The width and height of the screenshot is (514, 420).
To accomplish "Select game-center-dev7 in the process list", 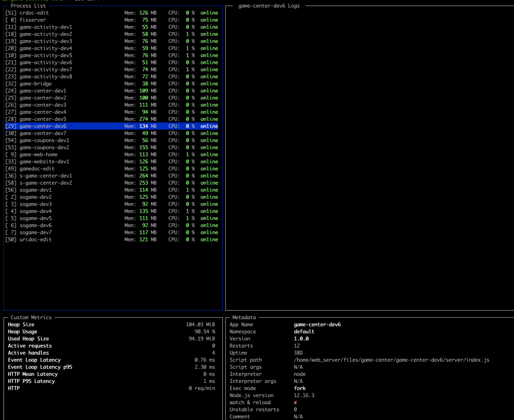I will click(x=111, y=133).
